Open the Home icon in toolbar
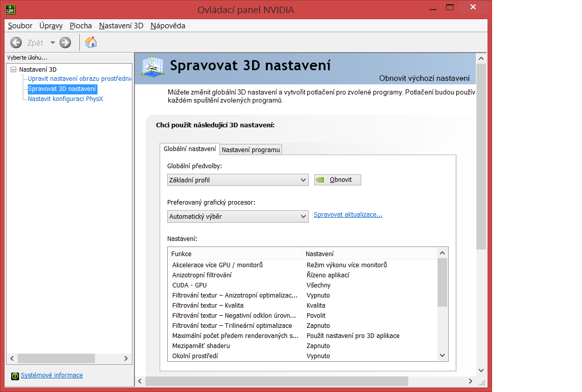 pos(91,42)
